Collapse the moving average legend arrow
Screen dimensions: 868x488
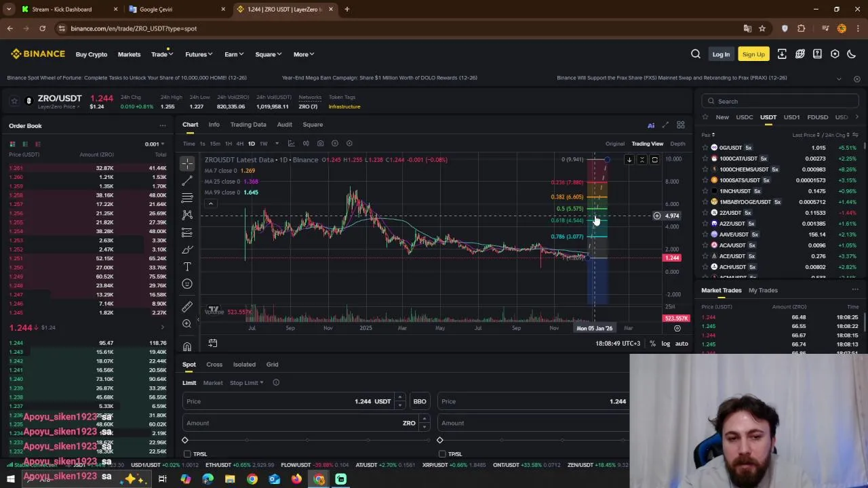(x=210, y=203)
